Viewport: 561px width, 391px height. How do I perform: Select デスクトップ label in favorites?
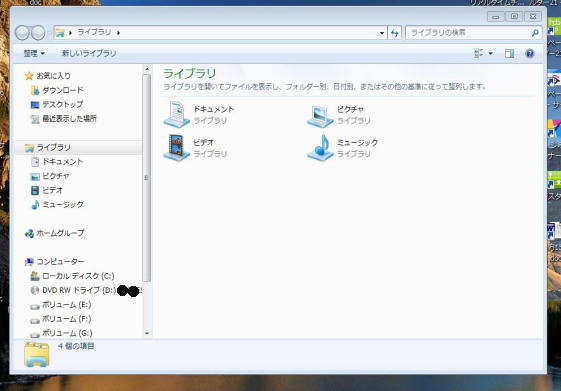click(63, 104)
